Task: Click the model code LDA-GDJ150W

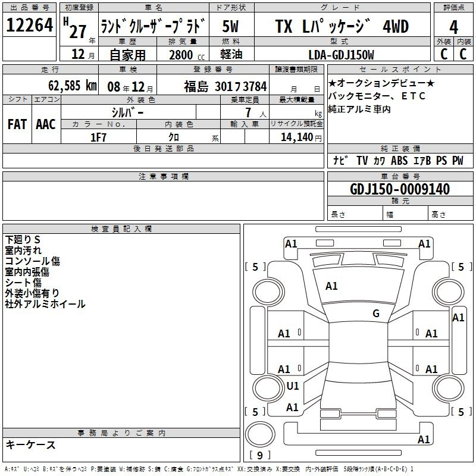Action: tap(341, 55)
